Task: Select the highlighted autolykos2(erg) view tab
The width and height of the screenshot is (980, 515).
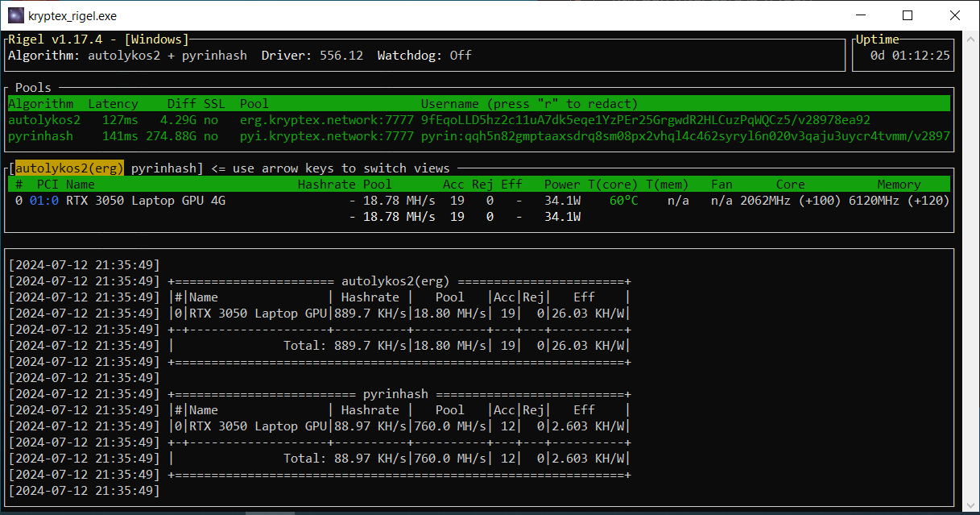Action: pos(70,168)
